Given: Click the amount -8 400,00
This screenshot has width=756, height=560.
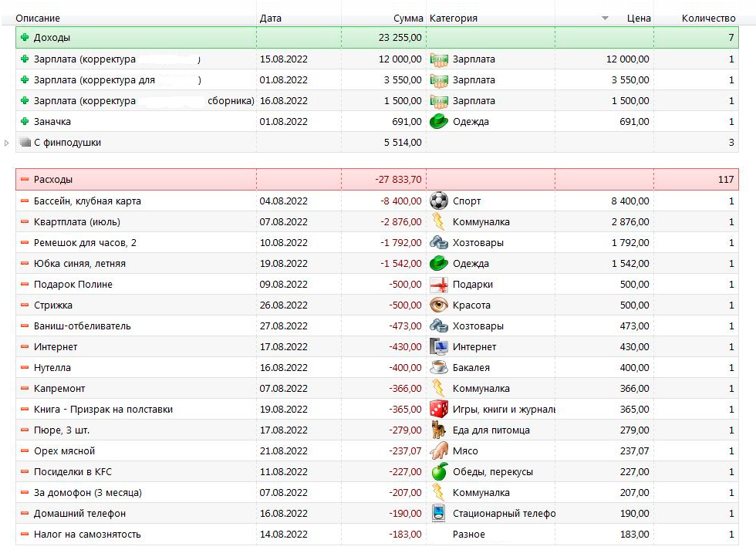Looking at the screenshot, I should [x=400, y=201].
